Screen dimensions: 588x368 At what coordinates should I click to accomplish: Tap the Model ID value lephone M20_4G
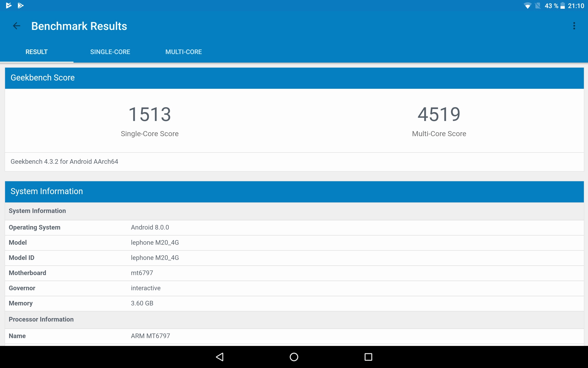(155, 258)
